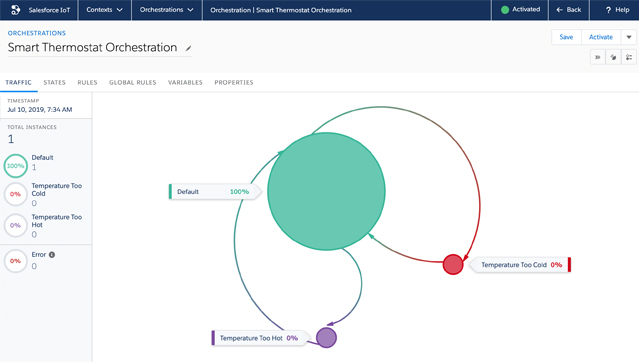Image resolution: width=639 pixels, height=362 pixels.
Task: Click the Temperature Too Hot sidebar label
Action: tap(57, 221)
